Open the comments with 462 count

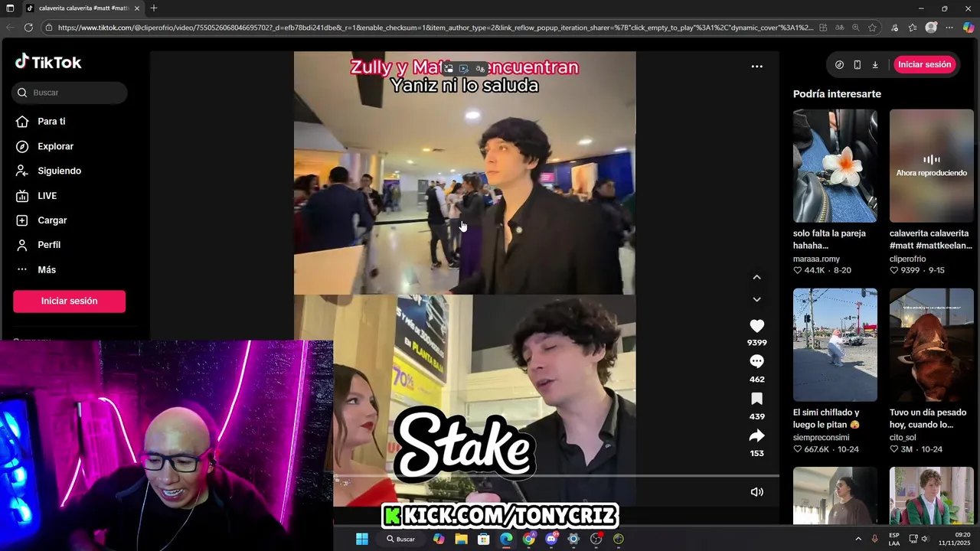[x=756, y=361]
